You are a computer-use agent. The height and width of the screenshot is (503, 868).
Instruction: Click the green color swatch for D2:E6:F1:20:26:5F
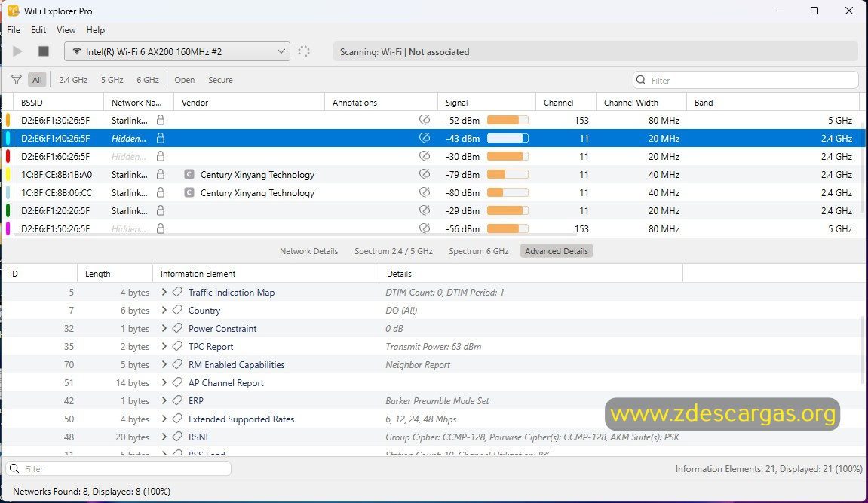(8, 211)
